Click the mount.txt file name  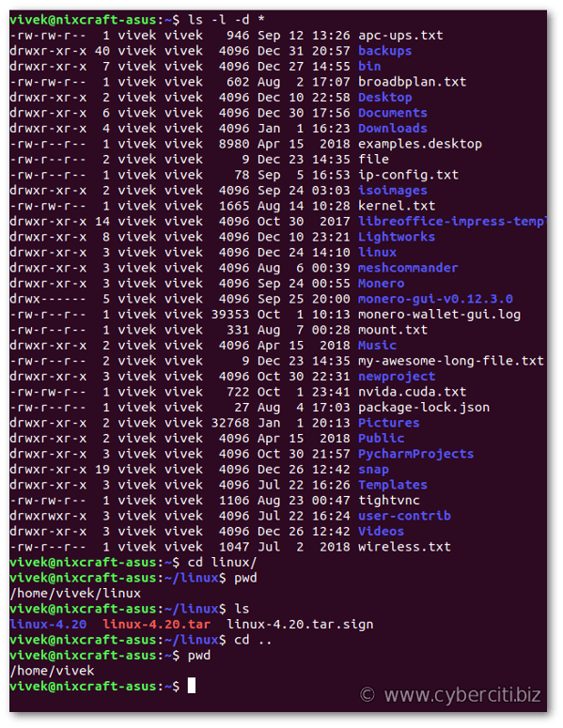point(393,330)
